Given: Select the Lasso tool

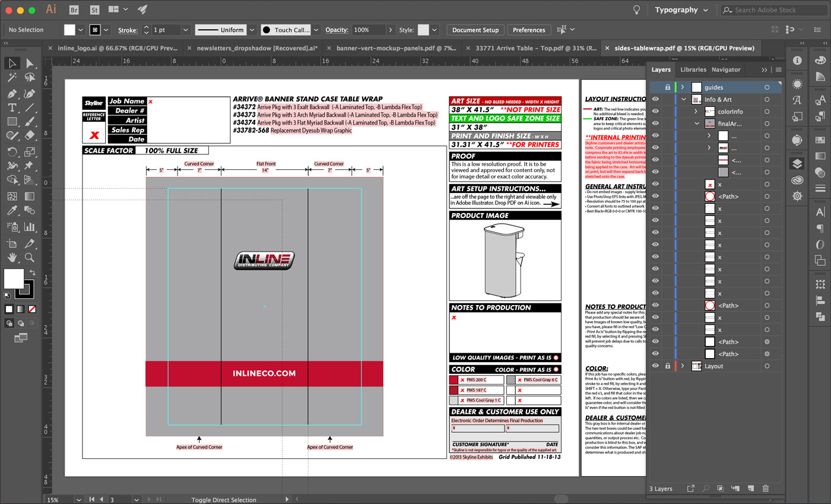Looking at the screenshot, I should 30,78.
